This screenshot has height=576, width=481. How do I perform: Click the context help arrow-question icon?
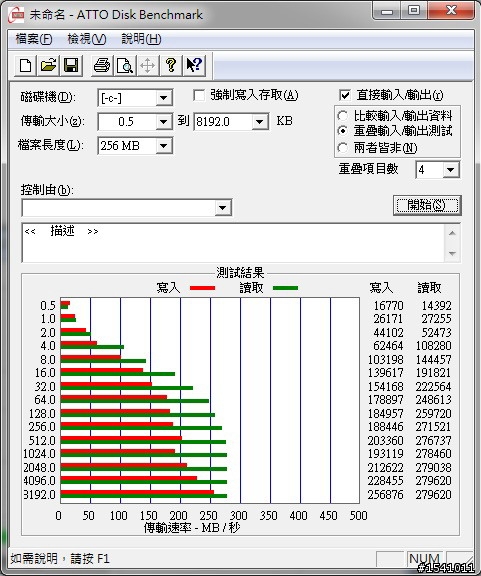[194, 66]
